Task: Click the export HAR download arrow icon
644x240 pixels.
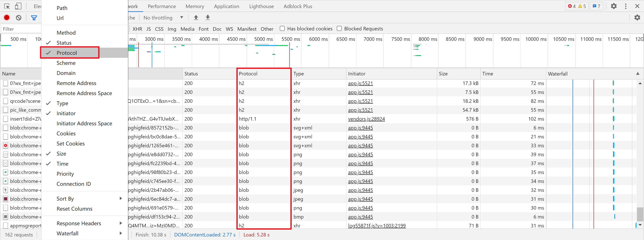Action: [x=207, y=17]
